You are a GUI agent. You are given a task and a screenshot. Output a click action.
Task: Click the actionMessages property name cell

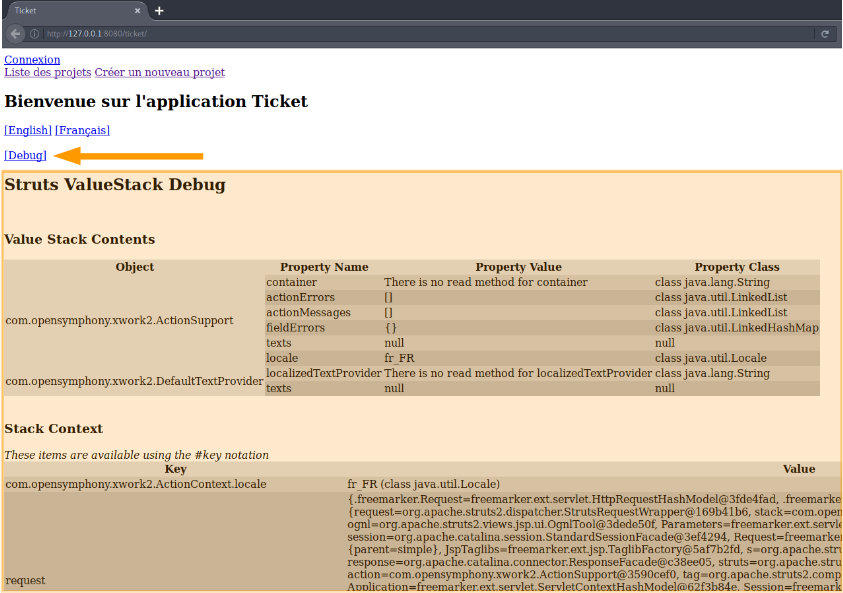coord(324,312)
